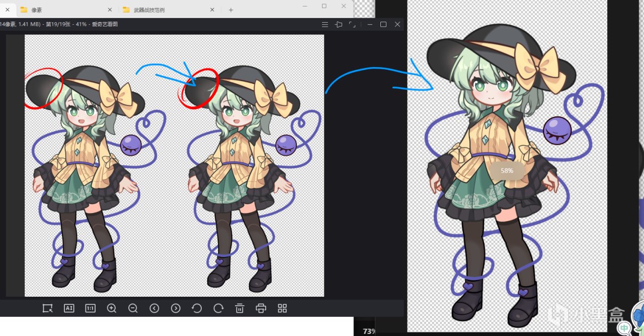Go to the previous image
This screenshot has height=336, width=644.
point(154,308)
